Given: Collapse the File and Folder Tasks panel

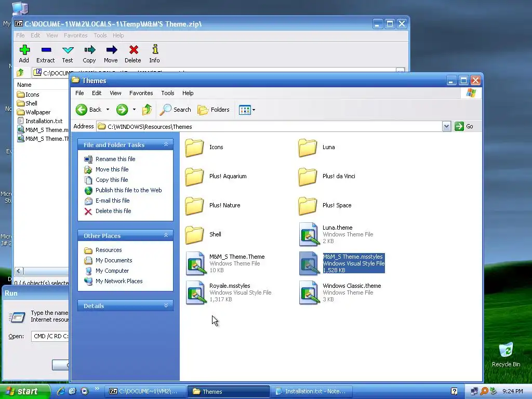Looking at the screenshot, I should (166, 144).
